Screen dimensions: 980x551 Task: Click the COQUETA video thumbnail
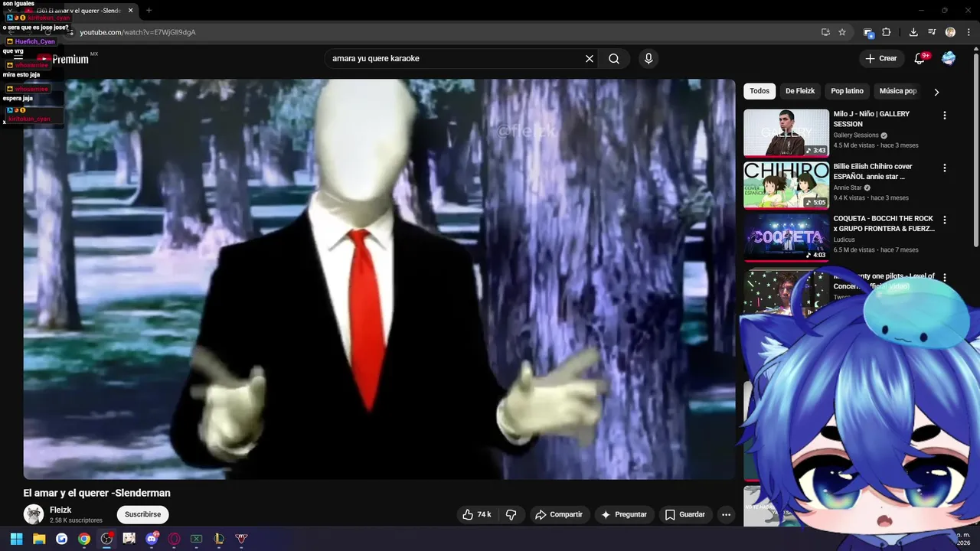click(786, 236)
